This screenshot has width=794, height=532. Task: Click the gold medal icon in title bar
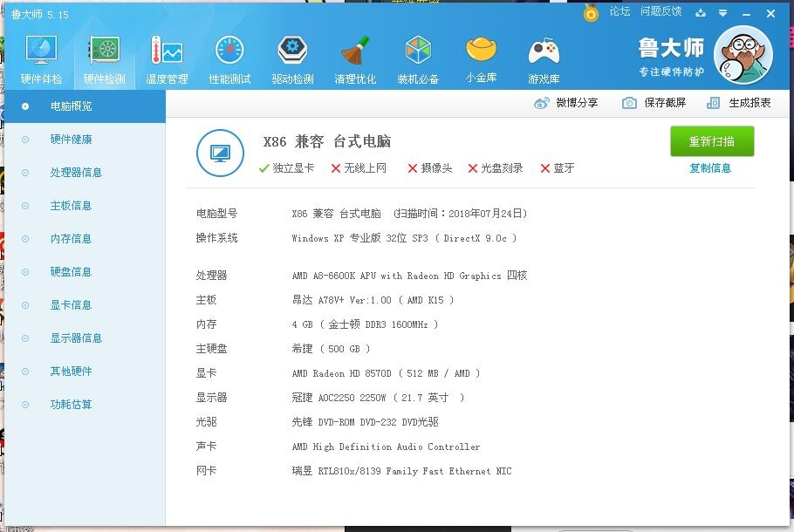tap(591, 13)
